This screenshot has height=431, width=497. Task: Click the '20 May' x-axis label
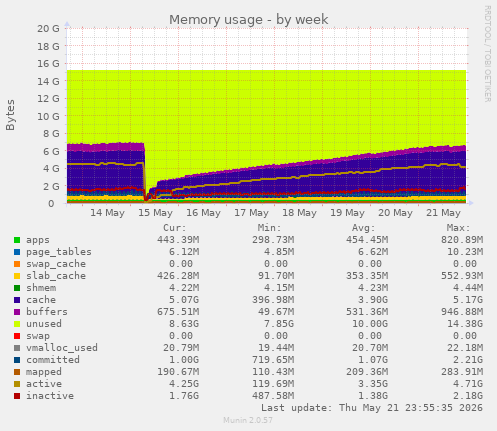pyautogui.click(x=395, y=213)
